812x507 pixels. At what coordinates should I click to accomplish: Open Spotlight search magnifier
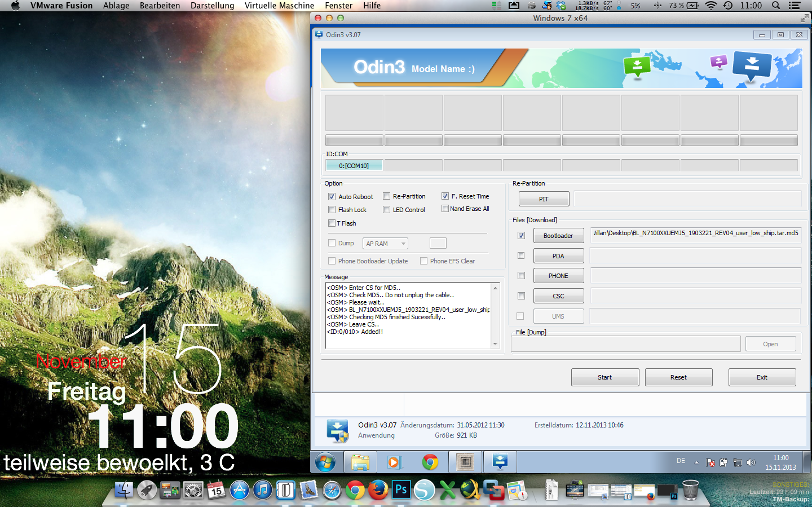pyautogui.click(x=776, y=6)
